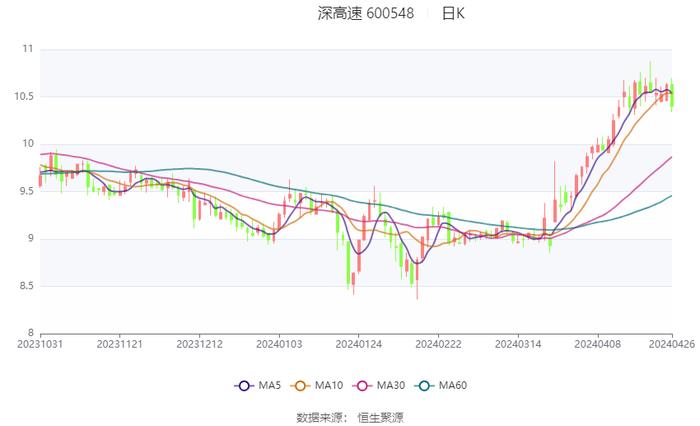
Task: Click the 20240408 x-axis date label
Action: [597, 344]
